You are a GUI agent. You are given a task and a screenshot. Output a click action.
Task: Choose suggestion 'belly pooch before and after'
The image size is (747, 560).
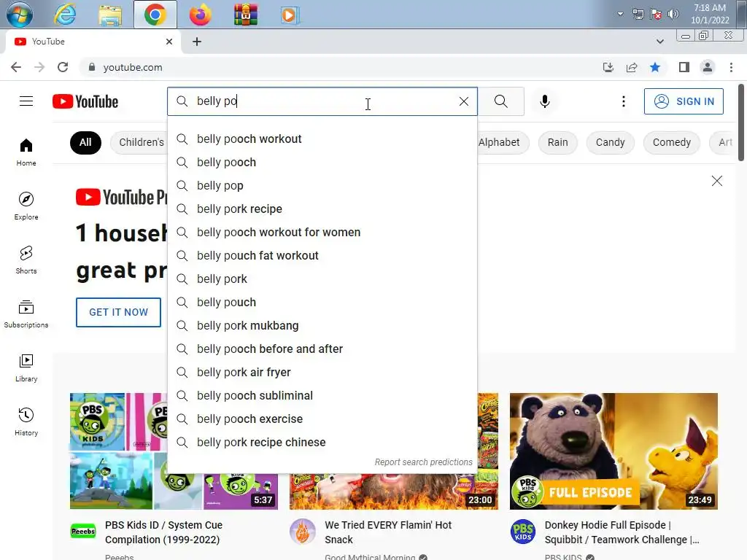coord(322,349)
